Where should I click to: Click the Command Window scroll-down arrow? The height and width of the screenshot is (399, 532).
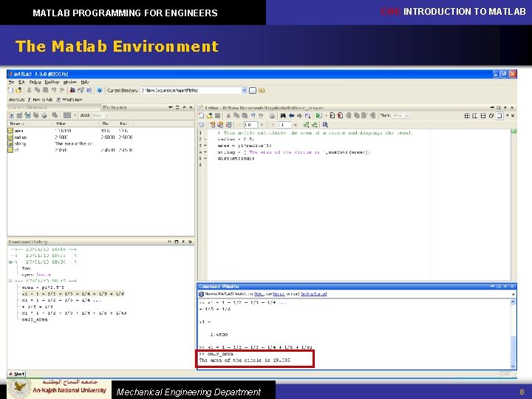pyautogui.click(x=513, y=366)
